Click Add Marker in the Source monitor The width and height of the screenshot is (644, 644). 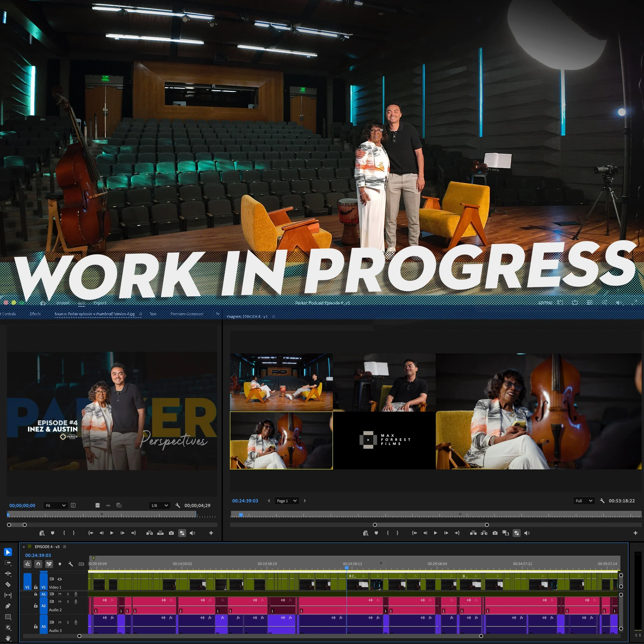tap(52, 533)
